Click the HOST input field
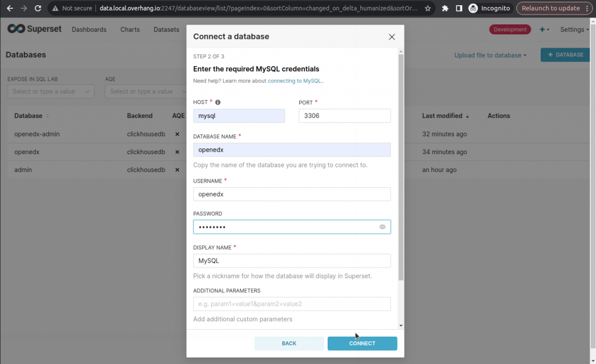 pos(239,116)
